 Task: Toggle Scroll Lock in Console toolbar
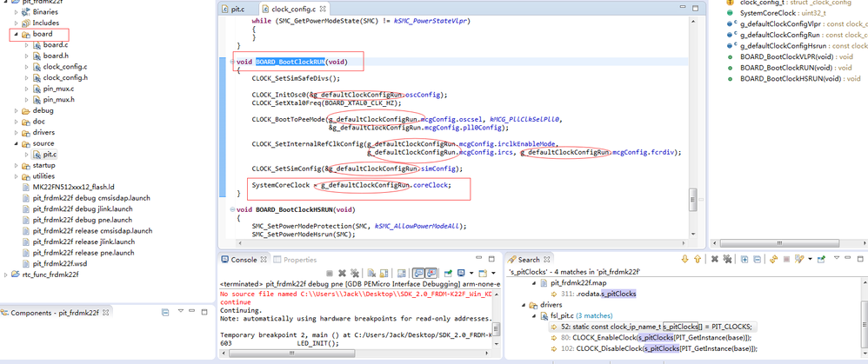(384, 274)
